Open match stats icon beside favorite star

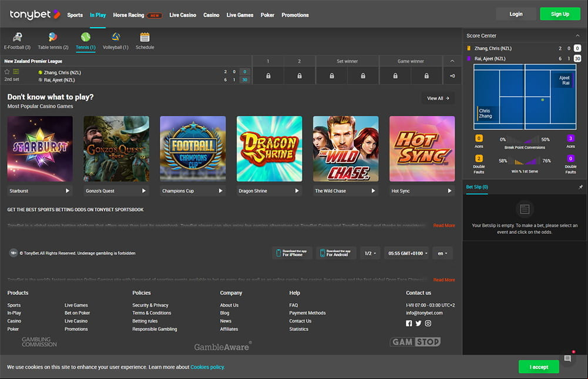16,72
